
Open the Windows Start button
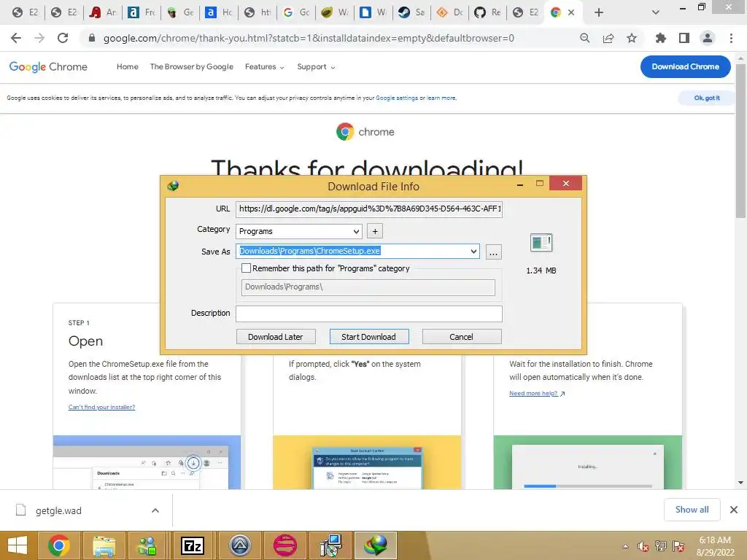click(18, 545)
